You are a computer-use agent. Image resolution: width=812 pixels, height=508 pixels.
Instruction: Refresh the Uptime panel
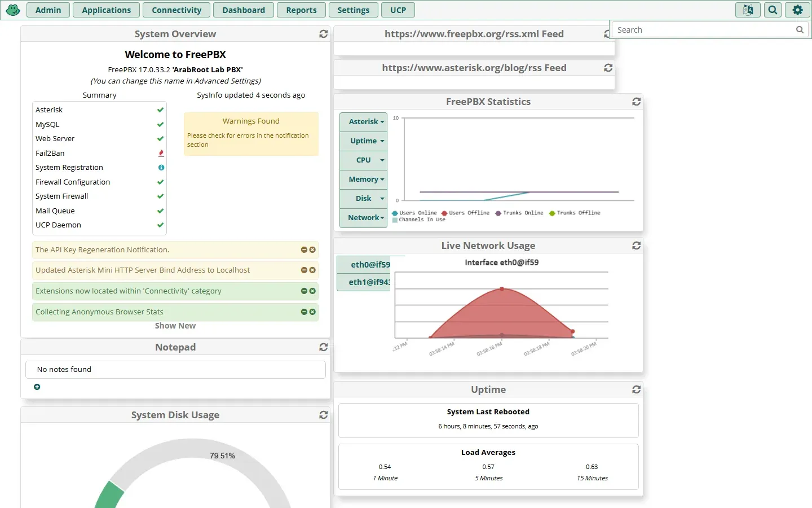(636, 389)
